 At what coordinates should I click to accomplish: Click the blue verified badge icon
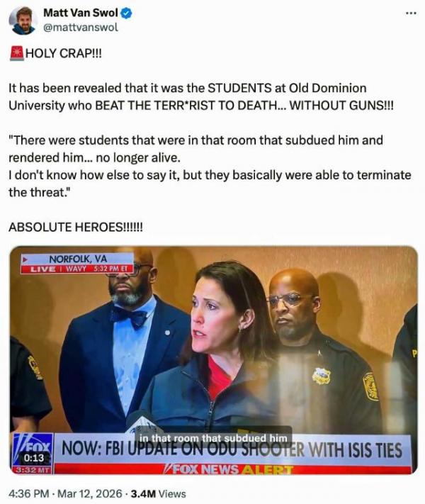tap(126, 13)
